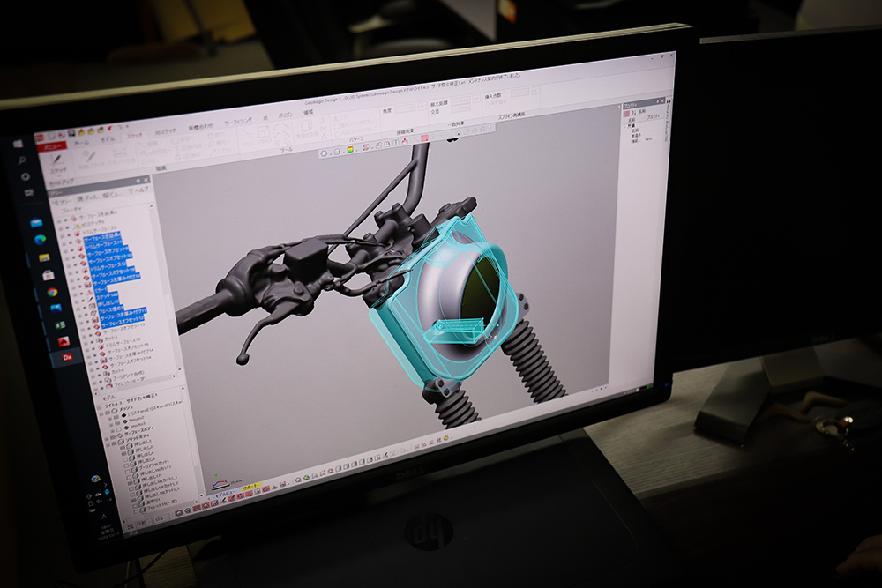Switch to the サーフェシング ribbon tab

coord(238,122)
